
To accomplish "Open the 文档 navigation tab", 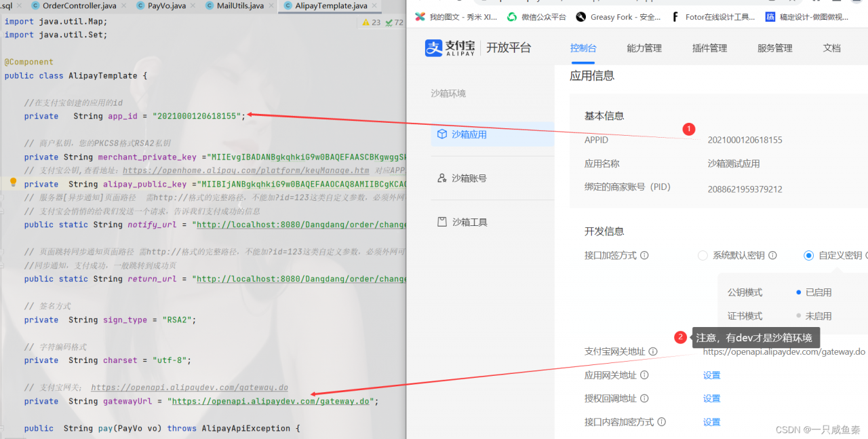I will pos(831,48).
